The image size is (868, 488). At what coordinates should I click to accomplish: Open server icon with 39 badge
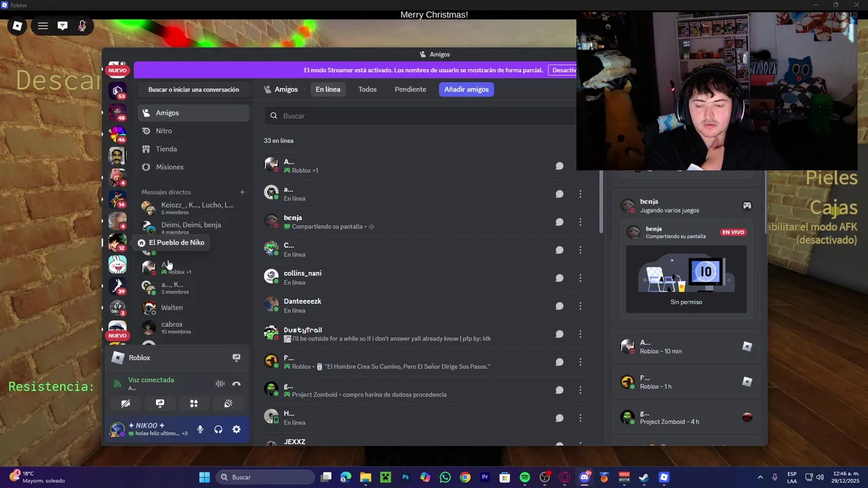click(x=117, y=286)
